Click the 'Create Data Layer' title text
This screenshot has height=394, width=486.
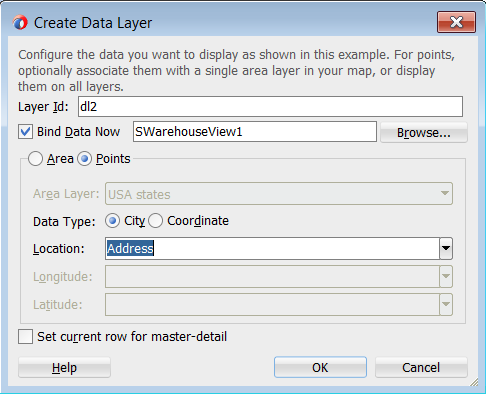click(93, 23)
